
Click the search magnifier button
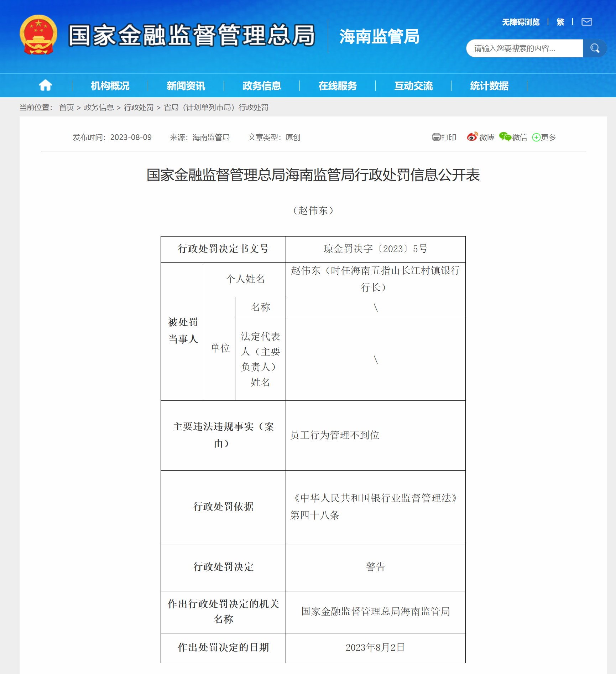(595, 48)
